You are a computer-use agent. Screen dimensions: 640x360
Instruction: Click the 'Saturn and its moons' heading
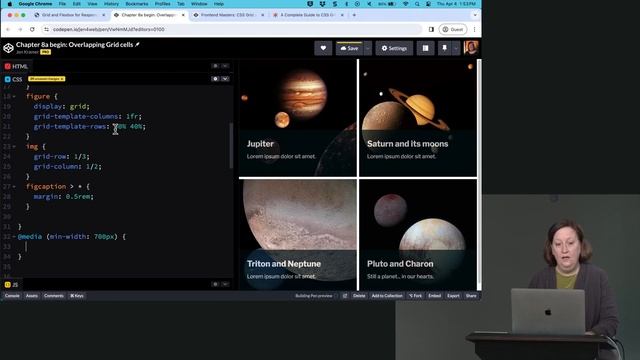(407, 144)
